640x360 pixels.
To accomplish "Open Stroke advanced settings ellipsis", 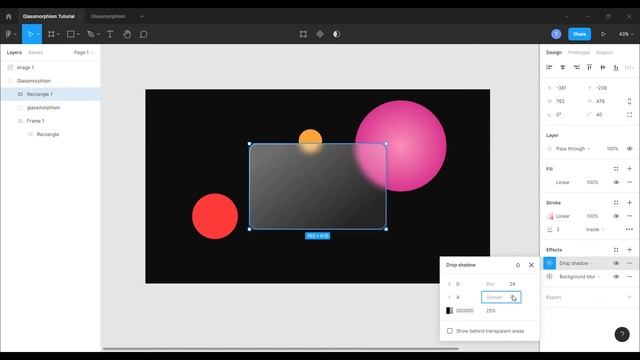I will pyautogui.click(x=629, y=229).
